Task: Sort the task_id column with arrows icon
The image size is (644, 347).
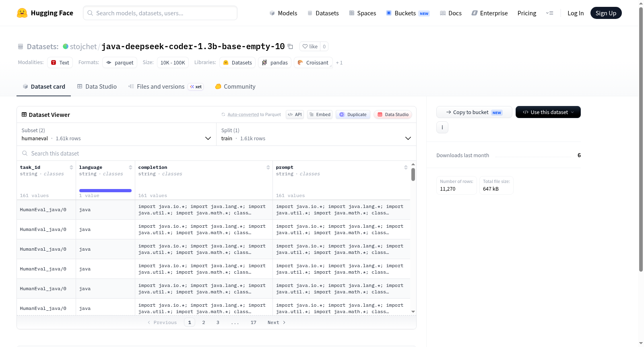Action: (71, 167)
